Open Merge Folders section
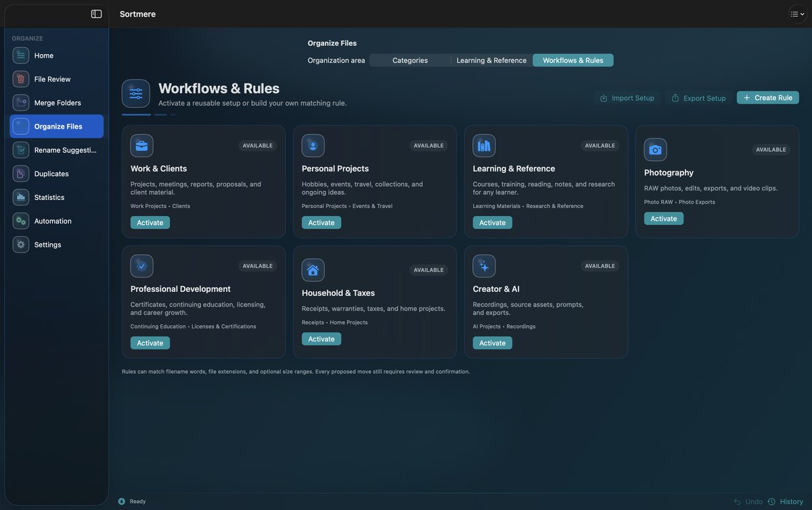812x510 pixels. [57, 103]
